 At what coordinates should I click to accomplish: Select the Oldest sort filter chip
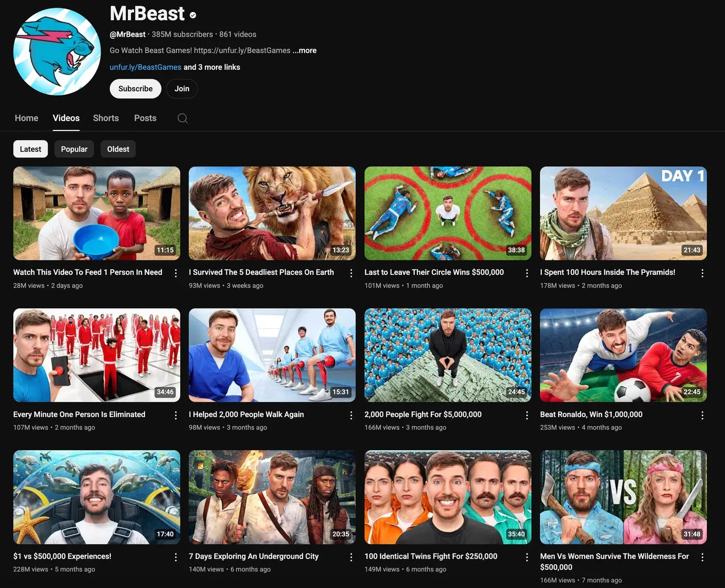click(118, 149)
